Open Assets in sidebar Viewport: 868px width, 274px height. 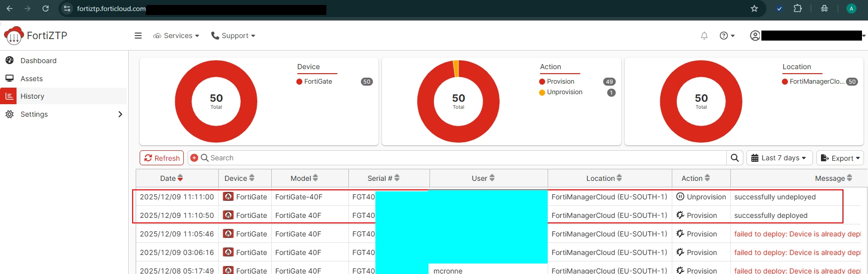32,79
